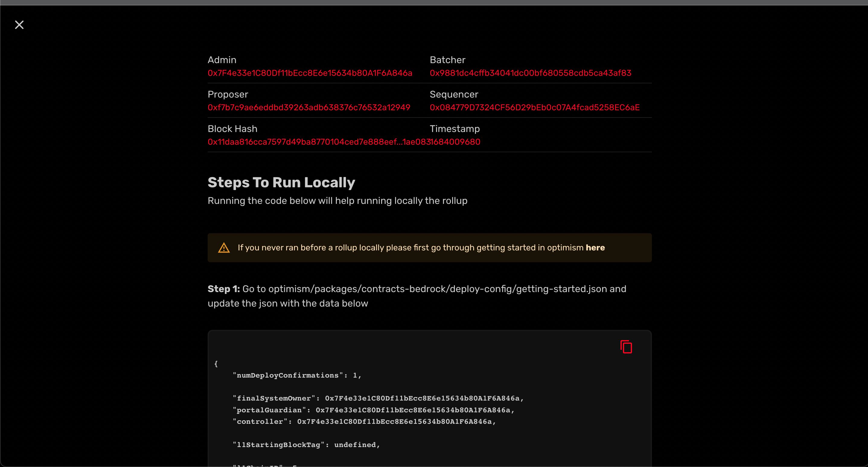This screenshot has width=868, height=467.
Task: Open the optimism getting started 'here' link
Action: [x=595, y=248]
